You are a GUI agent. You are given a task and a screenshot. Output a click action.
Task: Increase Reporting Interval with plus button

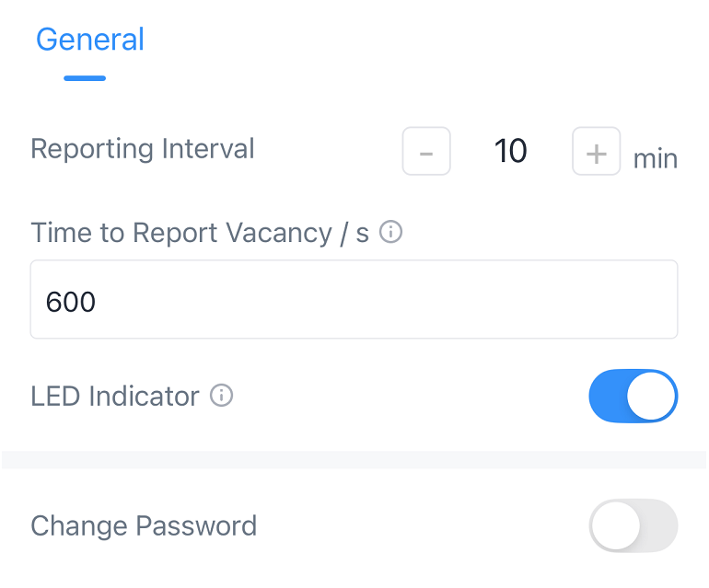click(597, 152)
